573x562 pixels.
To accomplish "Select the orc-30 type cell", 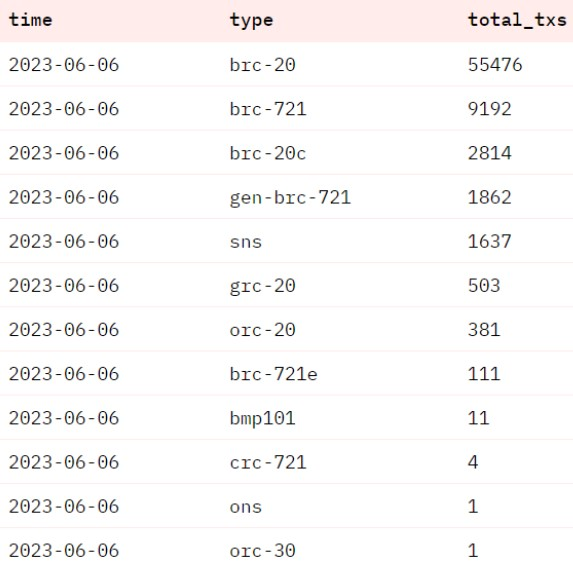I will pos(262,551).
